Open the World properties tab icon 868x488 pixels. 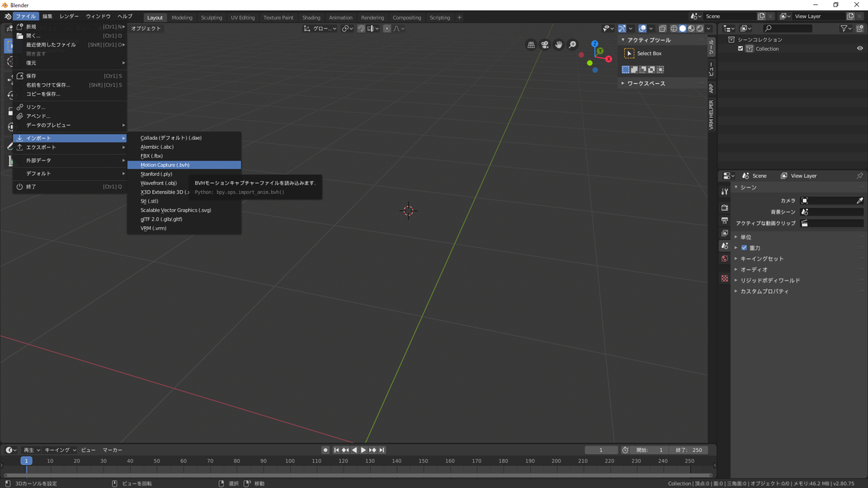click(x=724, y=259)
